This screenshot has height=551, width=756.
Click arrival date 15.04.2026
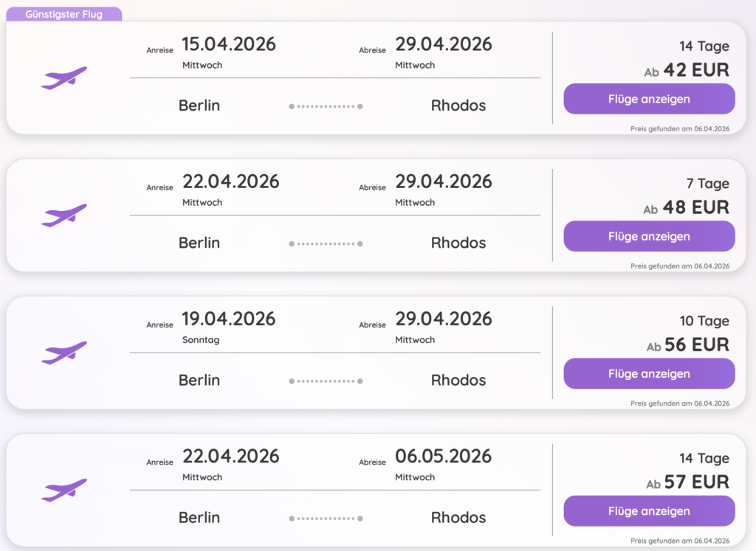pos(229,44)
